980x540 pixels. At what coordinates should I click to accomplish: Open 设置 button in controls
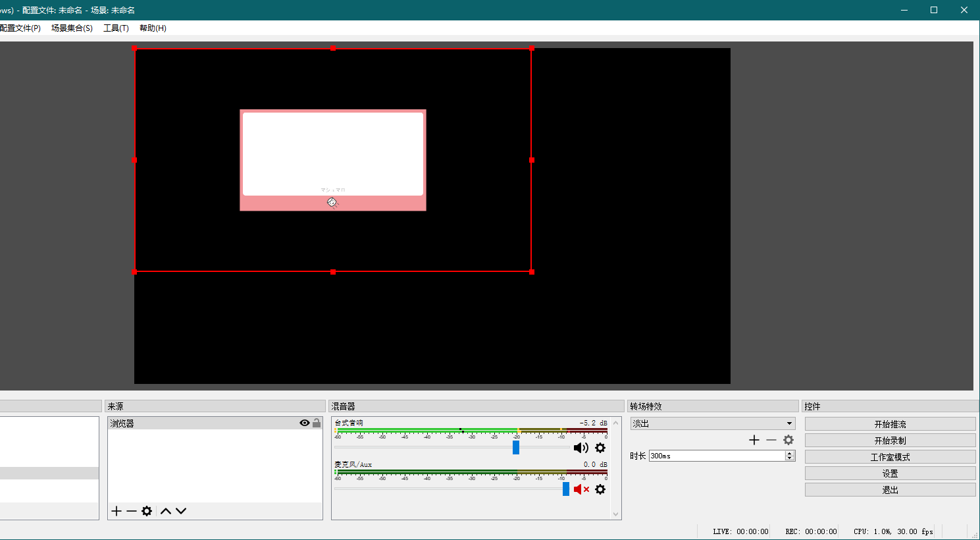click(890, 473)
